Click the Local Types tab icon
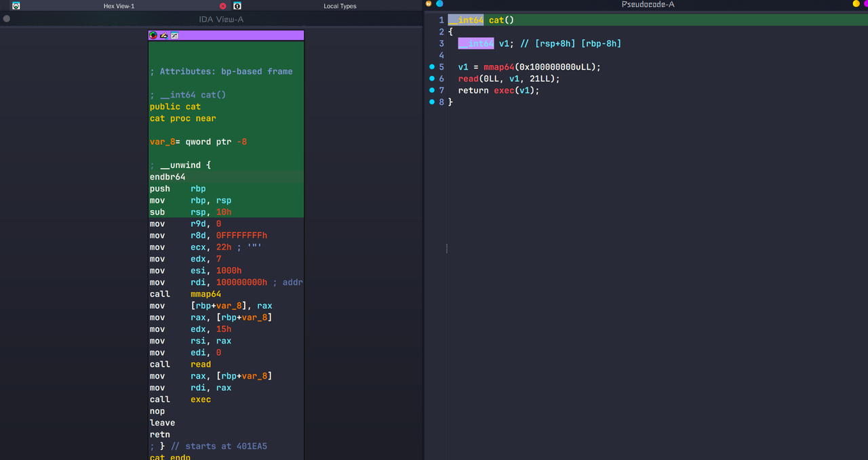Image resolution: width=868 pixels, height=460 pixels. coord(237,5)
